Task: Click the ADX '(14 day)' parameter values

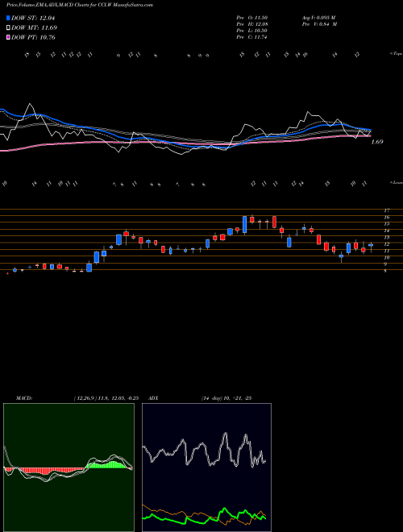Action: (x=226, y=398)
